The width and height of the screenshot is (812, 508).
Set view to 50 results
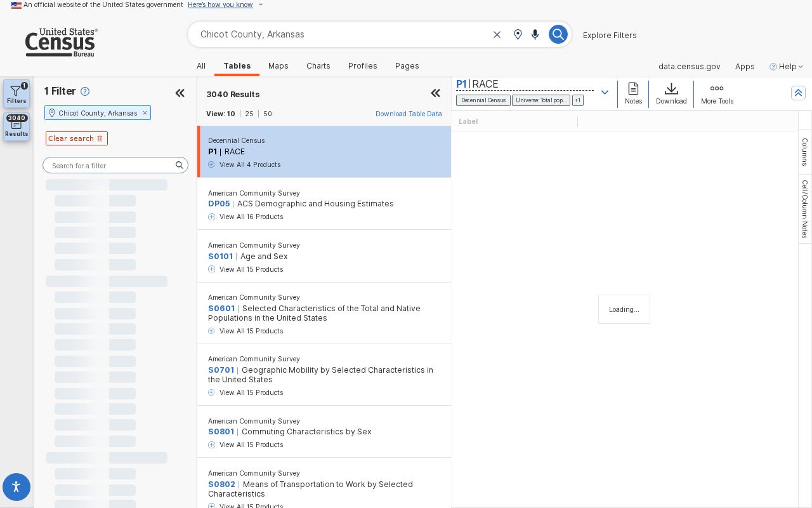click(268, 114)
